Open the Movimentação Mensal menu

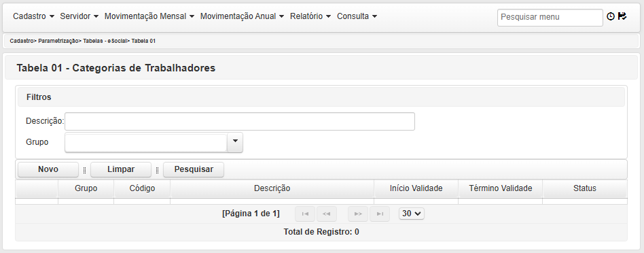coord(149,16)
